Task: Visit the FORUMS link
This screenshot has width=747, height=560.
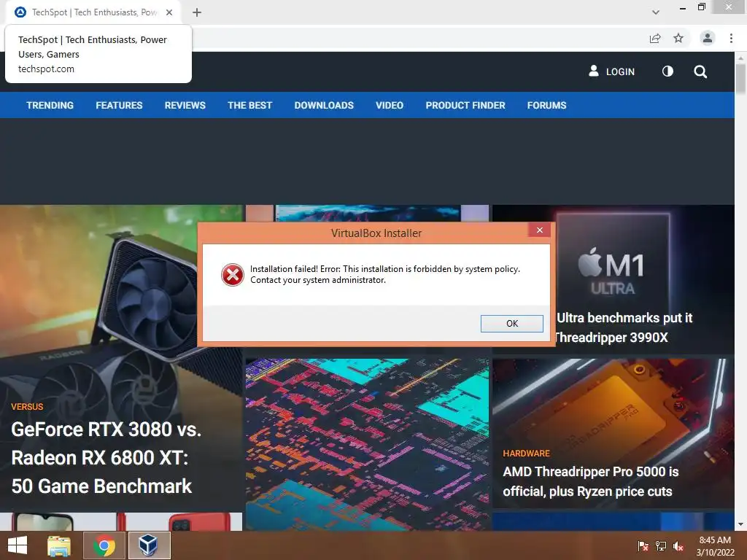Action: pyautogui.click(x=546, y=105)
